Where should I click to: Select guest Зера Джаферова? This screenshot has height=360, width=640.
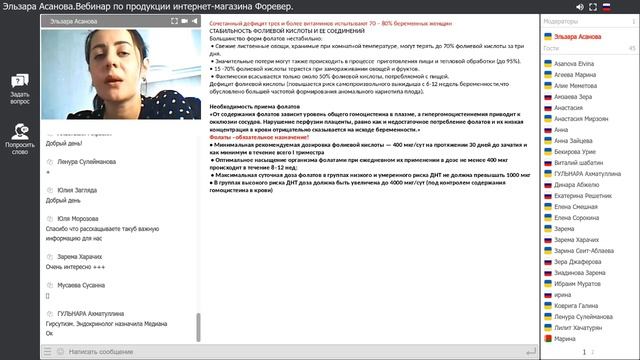coord(578,262)
